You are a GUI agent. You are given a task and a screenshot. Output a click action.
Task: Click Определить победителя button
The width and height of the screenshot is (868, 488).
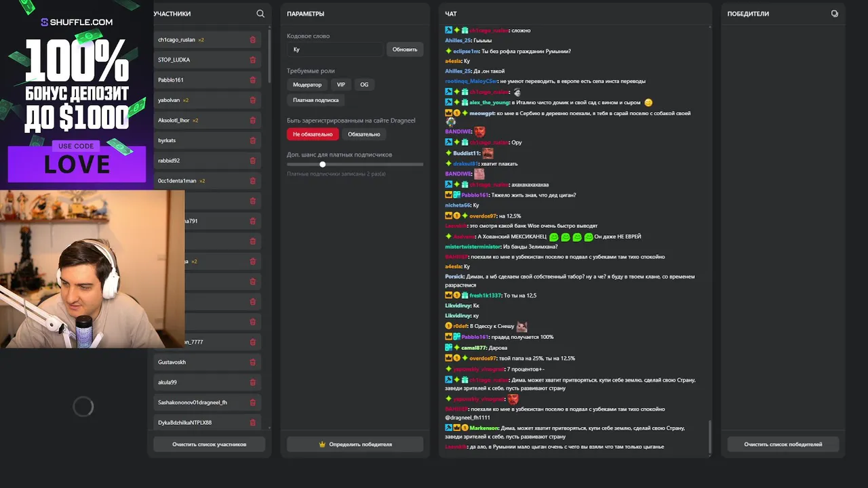[x=355, y=445]
